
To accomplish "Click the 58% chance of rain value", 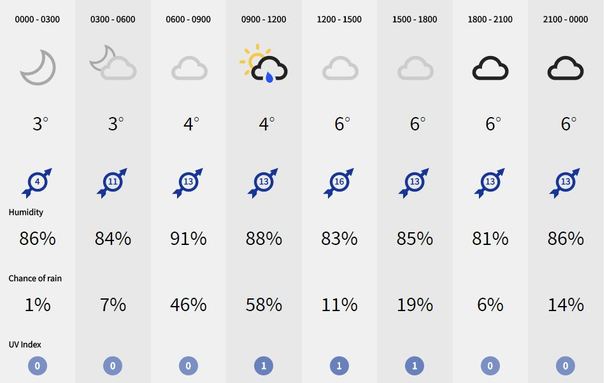I will click(264, 305).
